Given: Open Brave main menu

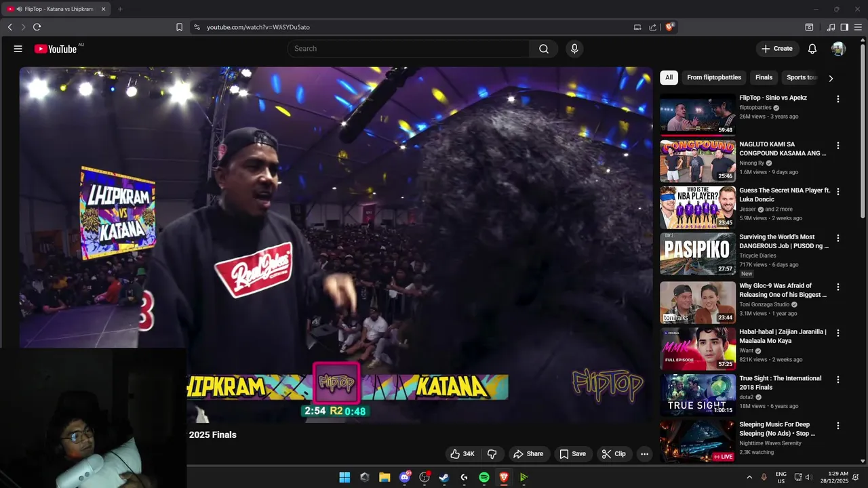Looking at the screenshot, I should tap(858, 27).
